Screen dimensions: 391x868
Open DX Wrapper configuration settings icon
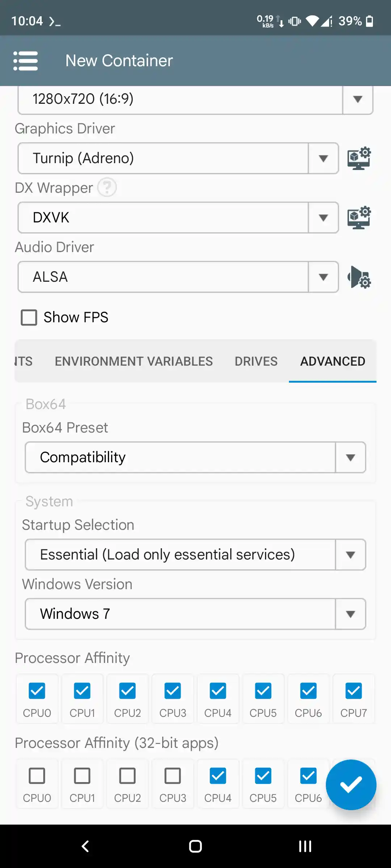359,218
